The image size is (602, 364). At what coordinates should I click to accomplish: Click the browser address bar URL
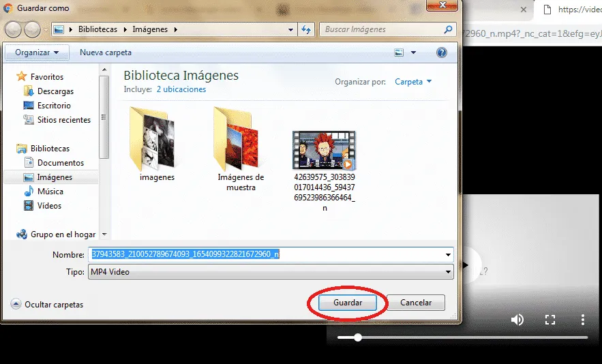click(532, 34)
